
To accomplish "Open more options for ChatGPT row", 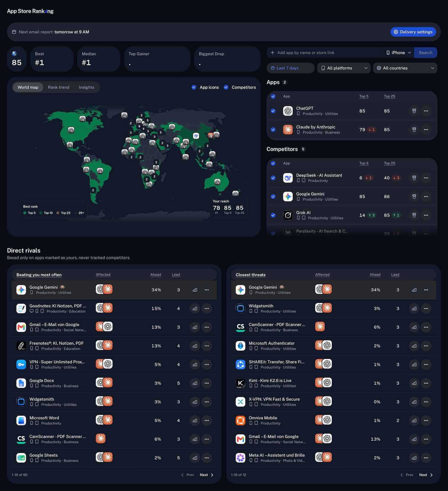I will point(426,111).
